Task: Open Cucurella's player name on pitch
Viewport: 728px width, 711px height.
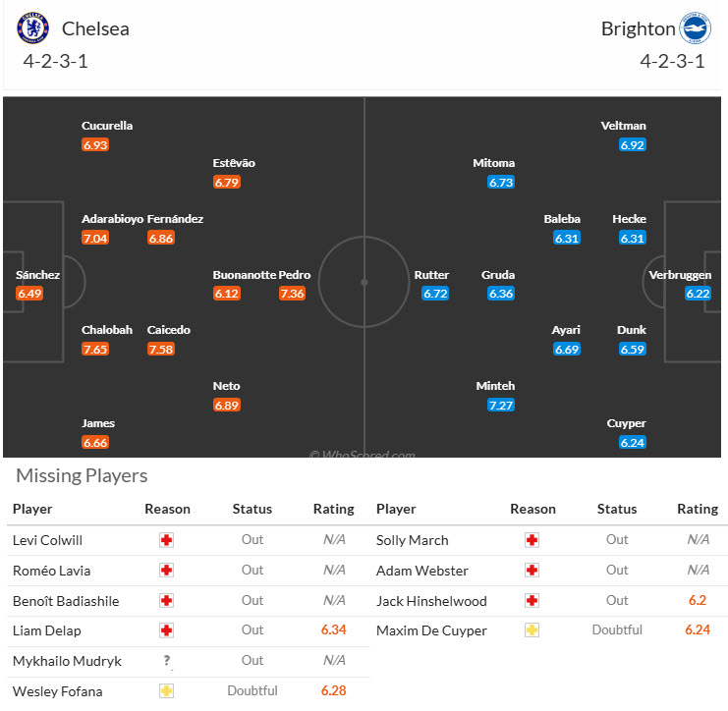Action: pyautogui.click(x=107, y=126)
